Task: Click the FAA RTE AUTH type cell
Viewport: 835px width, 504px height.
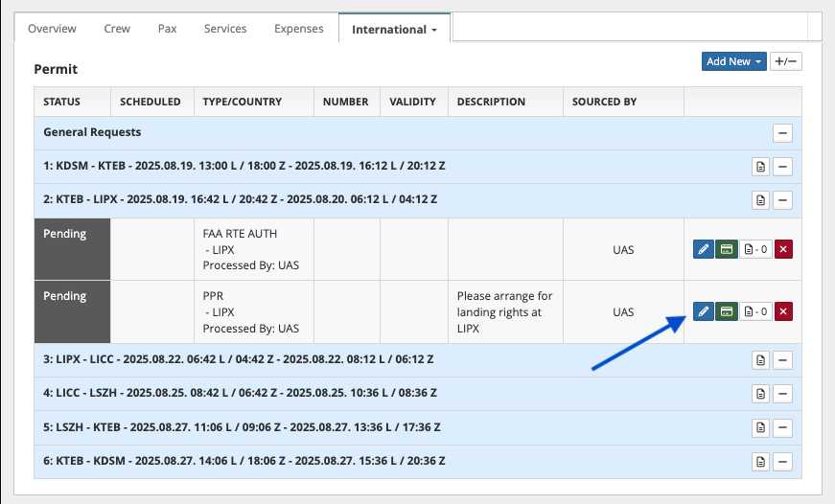Action: coord(254,249)
